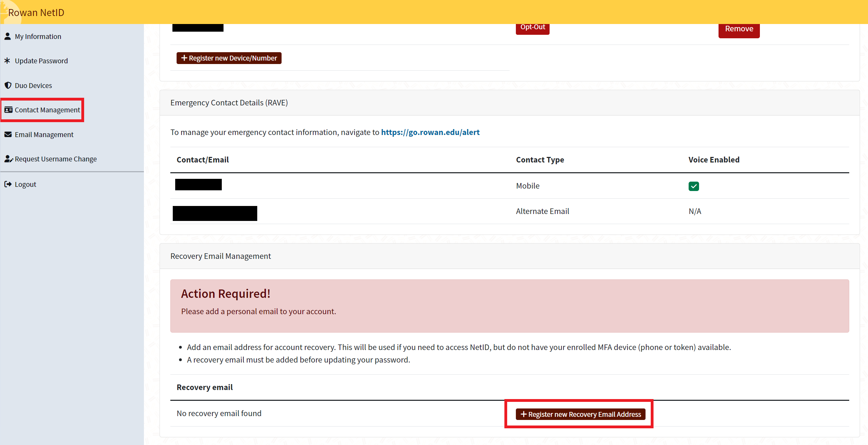868x445 pixels.
Task: Open the Email Management menu item
Action: [44, 135]
